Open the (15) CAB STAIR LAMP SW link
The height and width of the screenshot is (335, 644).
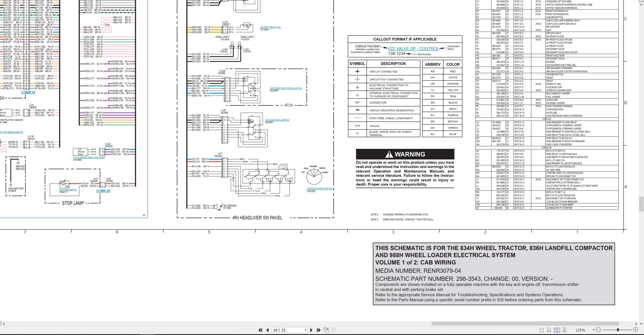pyautogui.click(x=277, y=120)
